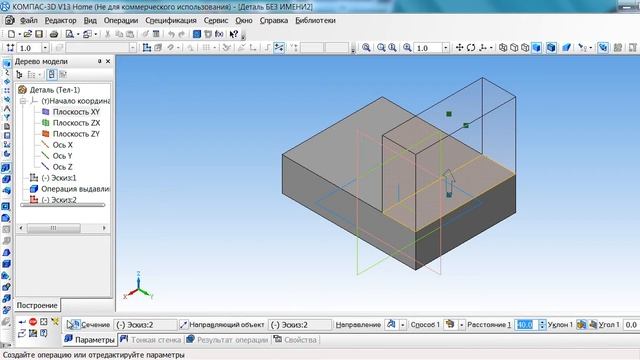Switch to the Тонкая стенка tab
Image resolution: width=640 pixels, height=360 pixels.
pos(151,340)
